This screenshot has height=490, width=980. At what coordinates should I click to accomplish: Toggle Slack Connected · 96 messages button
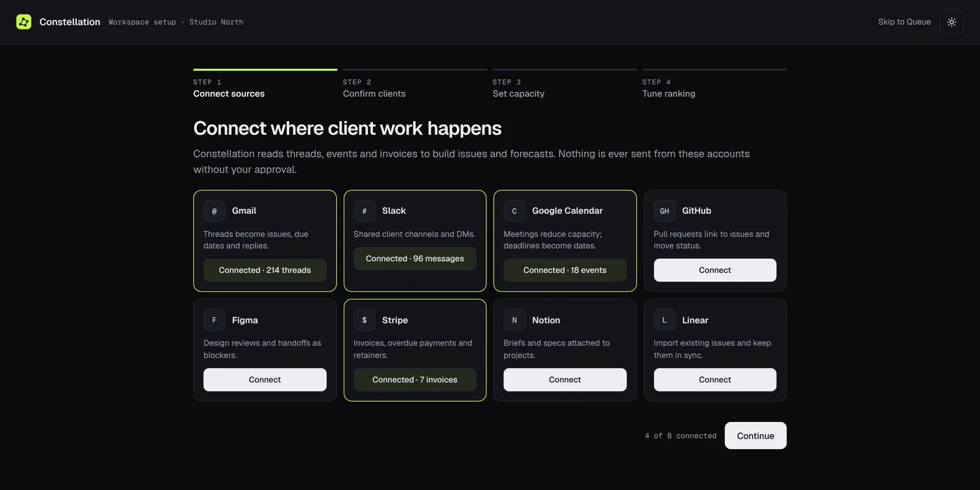414,259
